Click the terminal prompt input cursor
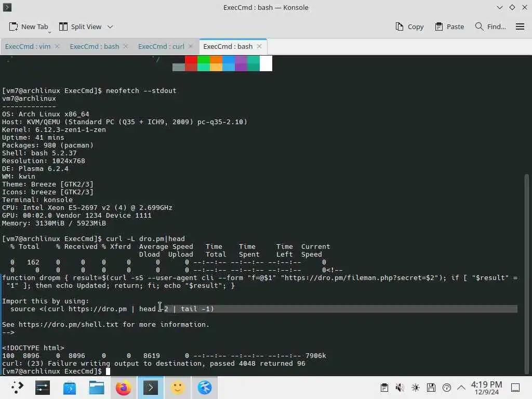The width and height of the screenshot is (532, 399). tap(108, 371)
